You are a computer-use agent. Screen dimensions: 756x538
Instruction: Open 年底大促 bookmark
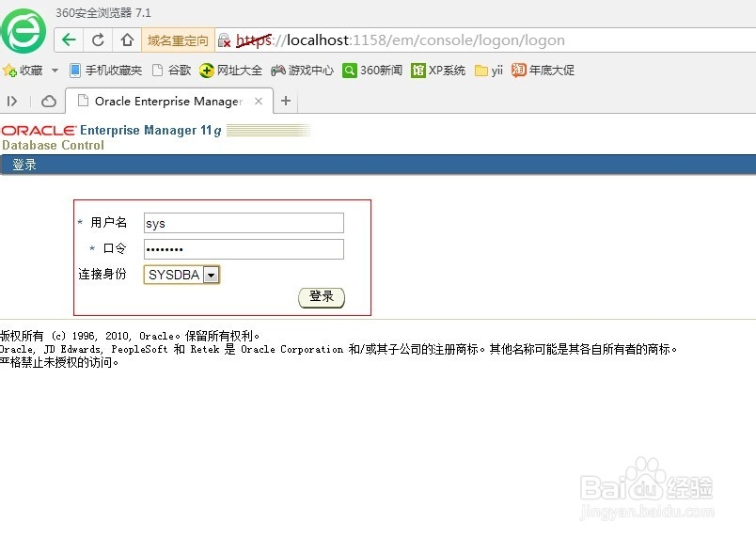coord(543,71)
